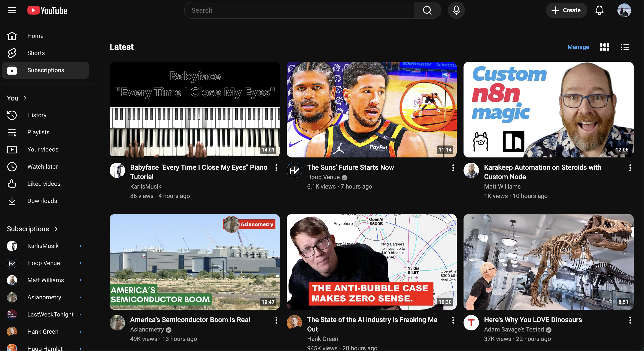Screen dimensions: 644x351
Task: Play the America's Semiconductor Boom thumbnail
Action: pyautogui.click(x=194, y=261)
